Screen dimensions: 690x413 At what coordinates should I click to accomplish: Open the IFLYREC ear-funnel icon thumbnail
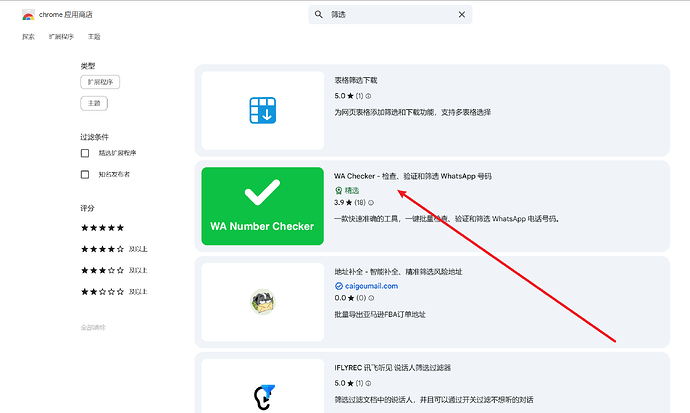coord(263,386)
